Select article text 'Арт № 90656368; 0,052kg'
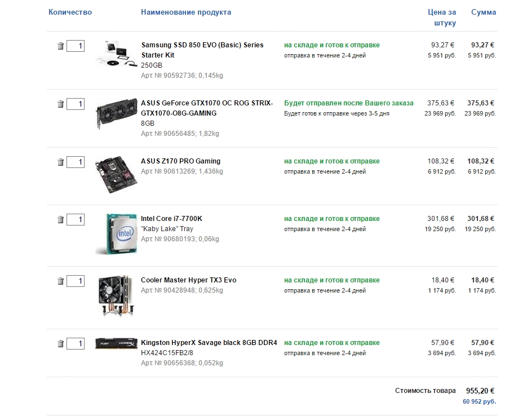The width and height of the screenshot is (531, 420). click(182, 363)
